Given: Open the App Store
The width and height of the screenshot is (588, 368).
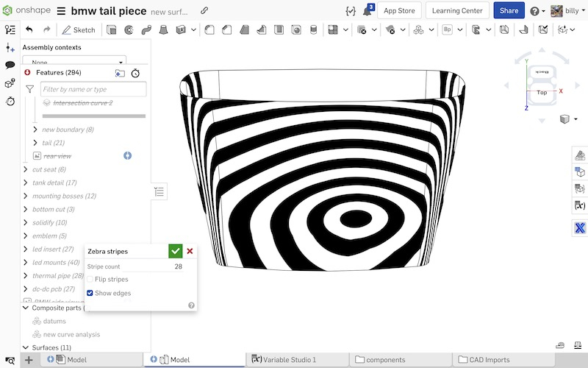Looking at the screenshot, I should (x=399, y=10).
